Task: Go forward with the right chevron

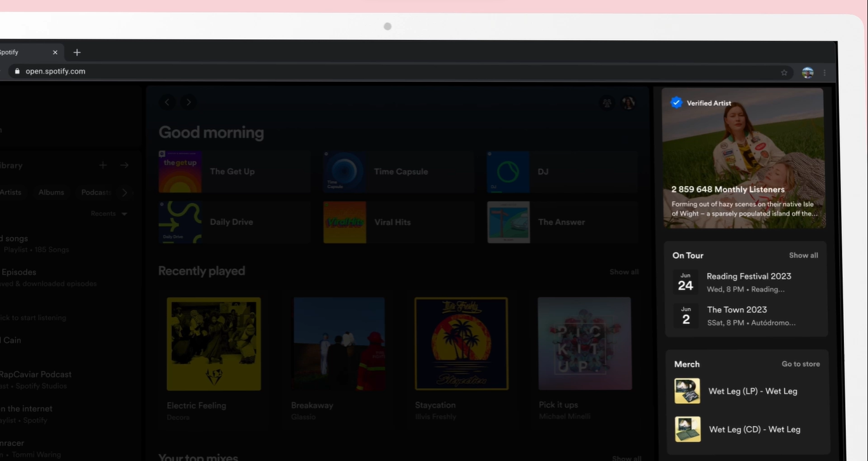Action: pyautogui.click(x=188, y=102)
